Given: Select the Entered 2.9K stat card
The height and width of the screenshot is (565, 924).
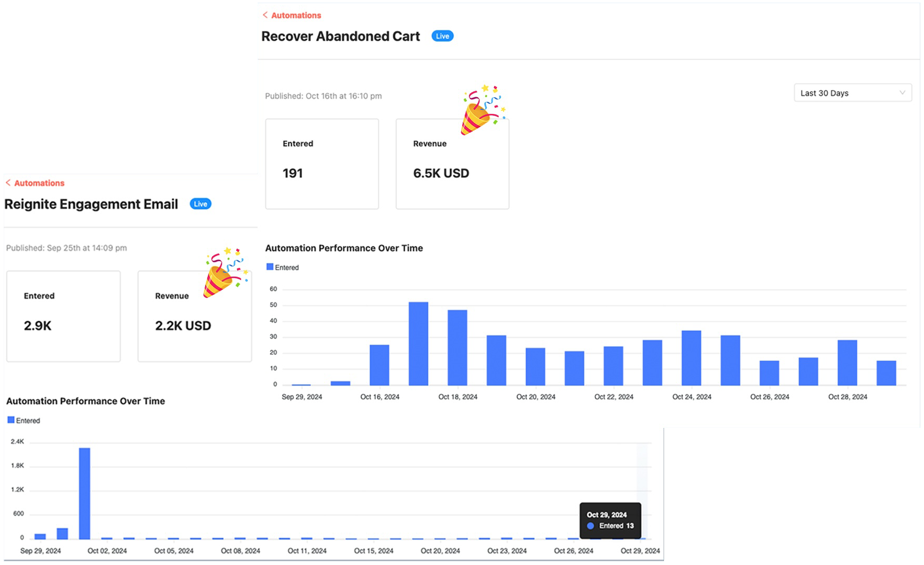Looking at the screenshot, I should point(63,316).
